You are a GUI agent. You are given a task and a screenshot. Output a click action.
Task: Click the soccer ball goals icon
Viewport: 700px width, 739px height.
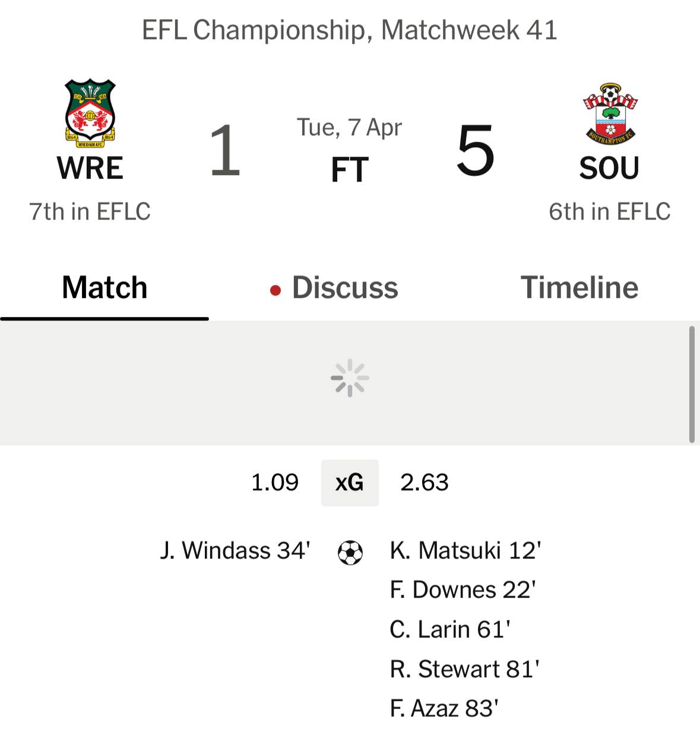click(350, 552)
